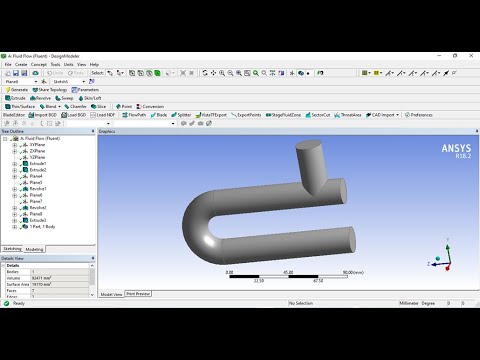Click the VistaTFExport tool

[x=211, y=115]
